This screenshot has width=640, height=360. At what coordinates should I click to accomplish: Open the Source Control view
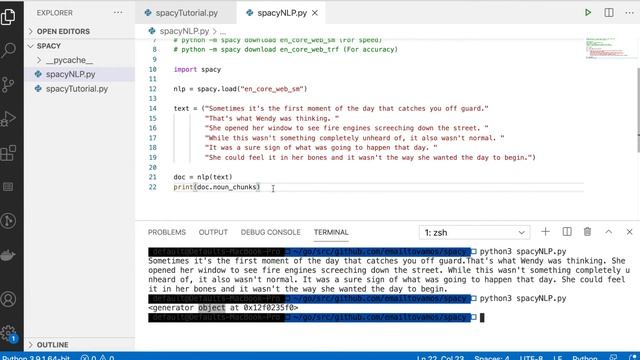pyautogui.click(x=8, y=84)
